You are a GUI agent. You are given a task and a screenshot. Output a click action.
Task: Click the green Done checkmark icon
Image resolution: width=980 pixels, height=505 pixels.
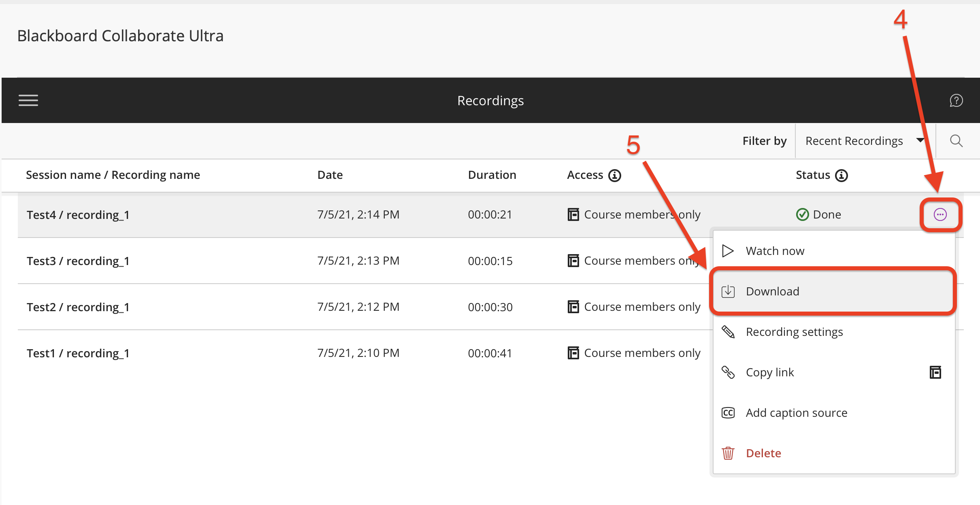(x=802, y=214)
